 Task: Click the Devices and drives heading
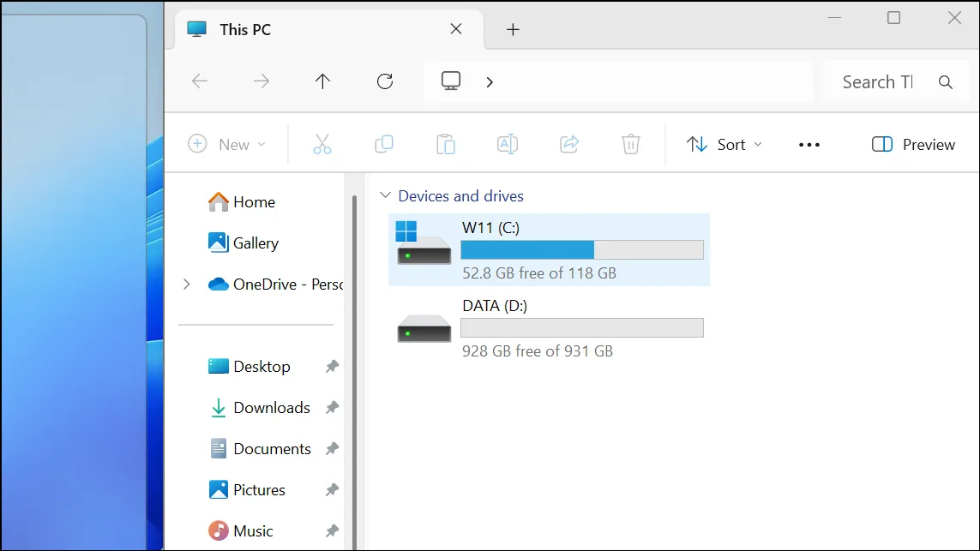tap(460, 196)
